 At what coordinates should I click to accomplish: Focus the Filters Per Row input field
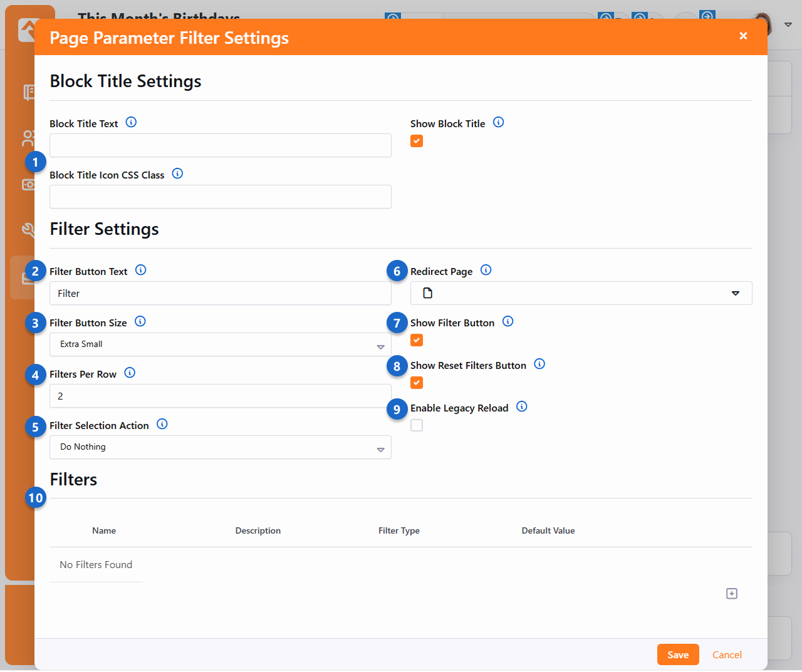point(220,396)
